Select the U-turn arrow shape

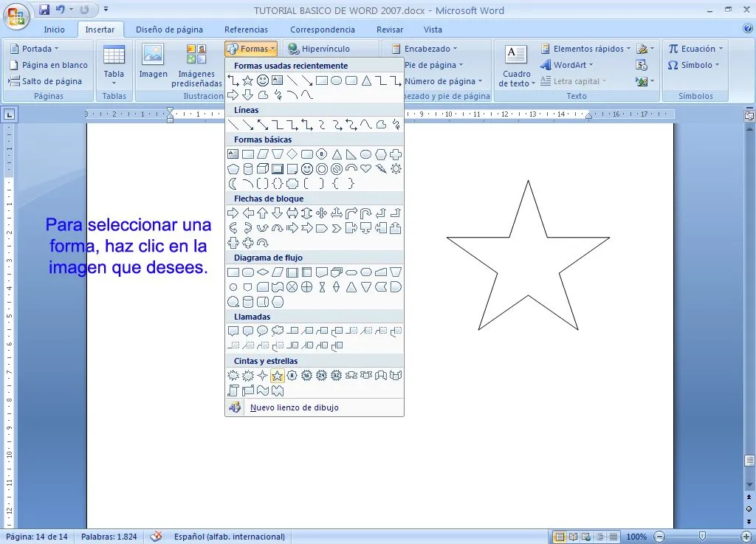[366, 213]
